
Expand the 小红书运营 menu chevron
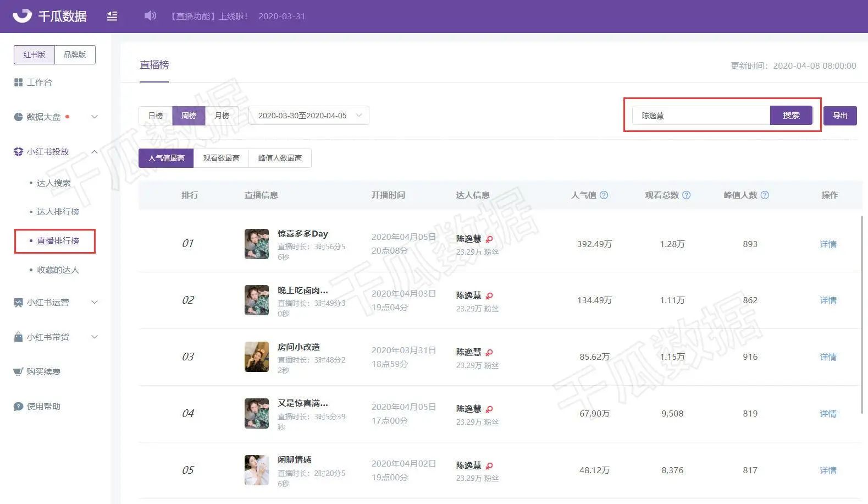pyautogui.click(x=95, y=302)
